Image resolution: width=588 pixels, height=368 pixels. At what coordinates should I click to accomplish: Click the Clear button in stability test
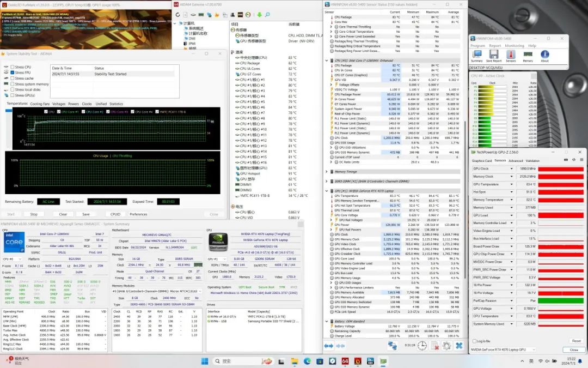click(x=63, y=214)
